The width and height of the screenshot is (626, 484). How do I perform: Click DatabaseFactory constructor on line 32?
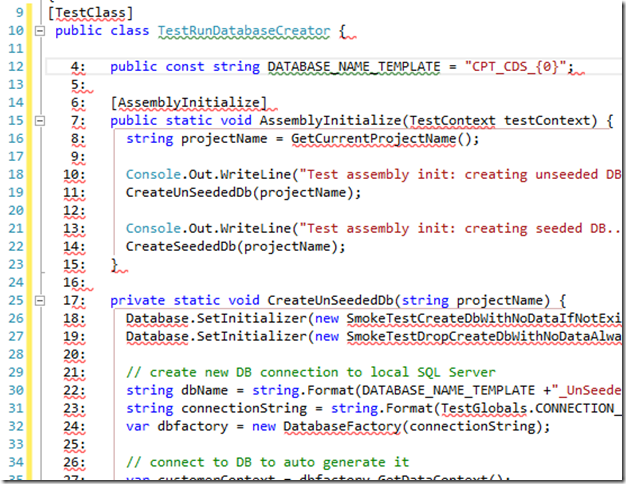click(x=342, y=426)
